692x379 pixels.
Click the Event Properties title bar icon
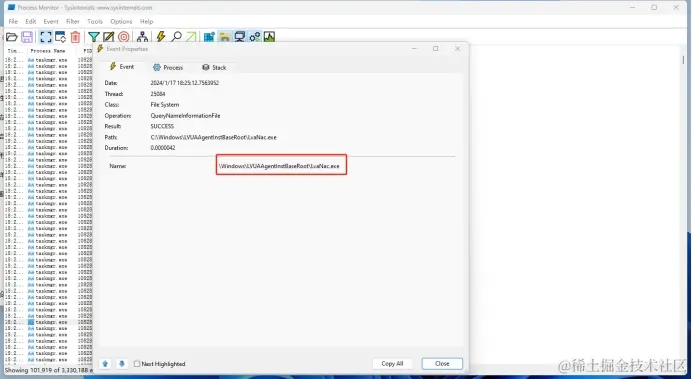[100, 49]
